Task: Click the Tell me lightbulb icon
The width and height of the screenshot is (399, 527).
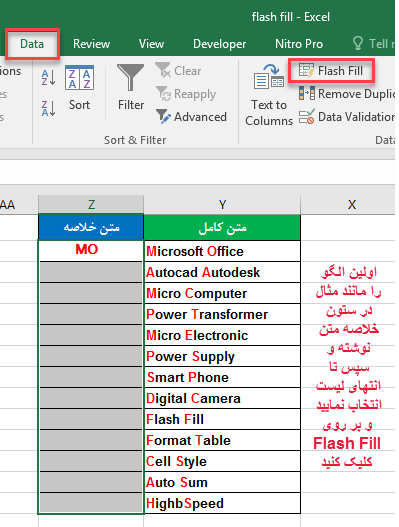Action: 358,43
